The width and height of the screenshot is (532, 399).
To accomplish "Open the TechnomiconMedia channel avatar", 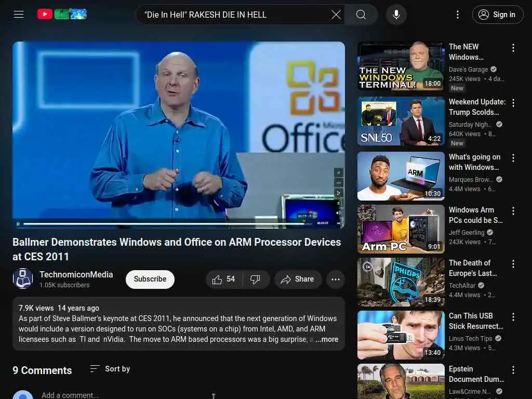I will click(23, 279).
